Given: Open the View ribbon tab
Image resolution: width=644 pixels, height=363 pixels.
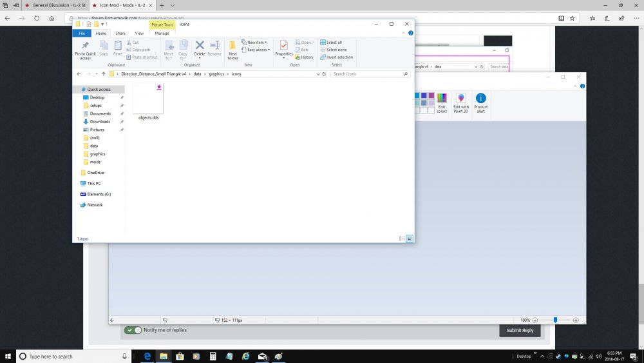Looking at the screenshot, I should tap(139, 34).
